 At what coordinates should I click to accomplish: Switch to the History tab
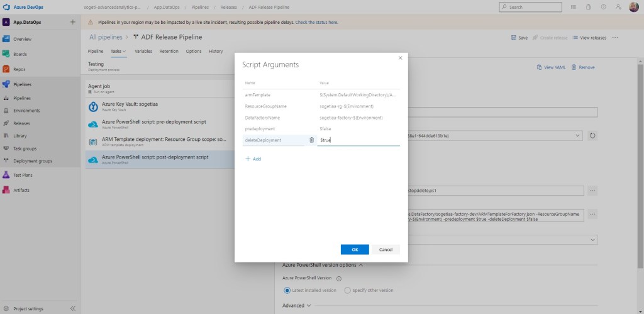[x=216, y=51]
